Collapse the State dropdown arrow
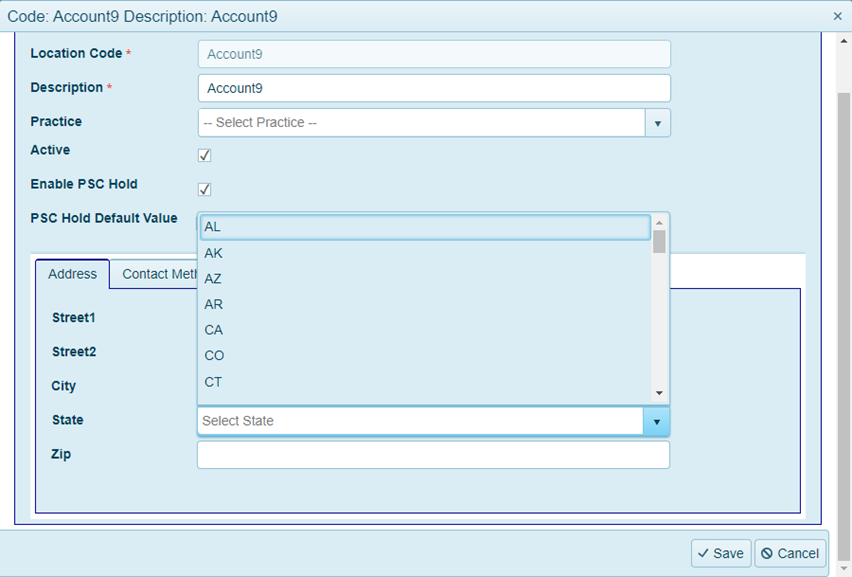This screenshot has height=577, width=852. (x=656, y=421)
